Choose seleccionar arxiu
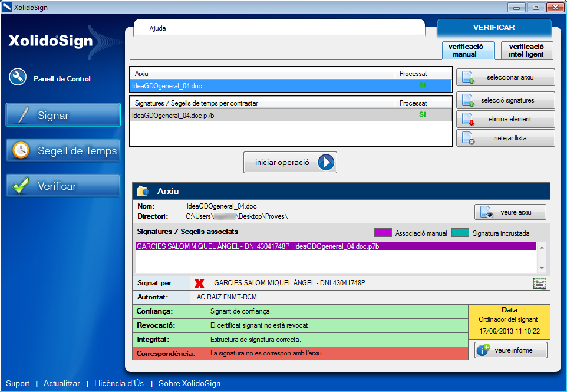 (505, 77)
